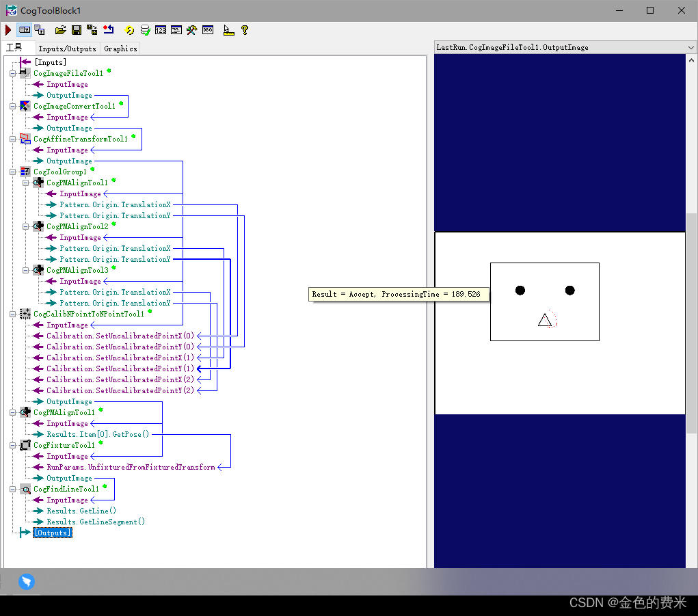Select the CogAffineTransformTool1 label
This screenshot has width=698, height=616.
click(x=81, y=139)
